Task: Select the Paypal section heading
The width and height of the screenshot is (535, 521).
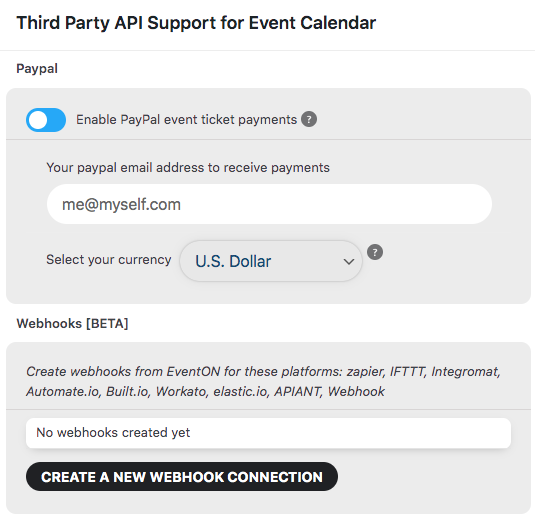Action: pyautogui.click(x=37, y=69)
